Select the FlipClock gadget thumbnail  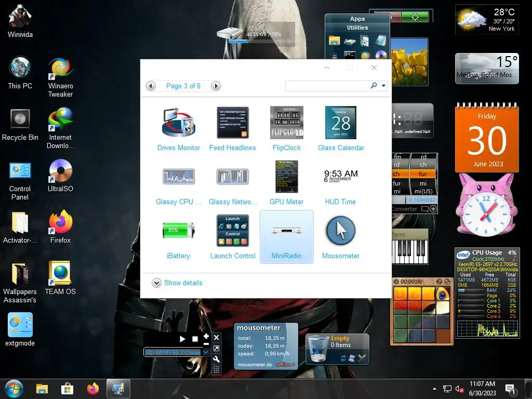pyautogui.click(x=287, y=123)
